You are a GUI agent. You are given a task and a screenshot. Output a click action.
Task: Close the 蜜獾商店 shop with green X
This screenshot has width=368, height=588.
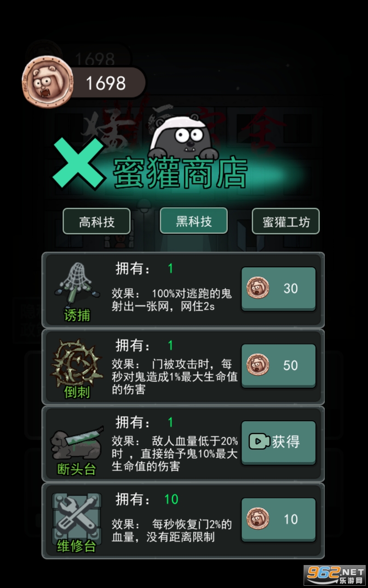pyautogui.click(x=78, y=164)
